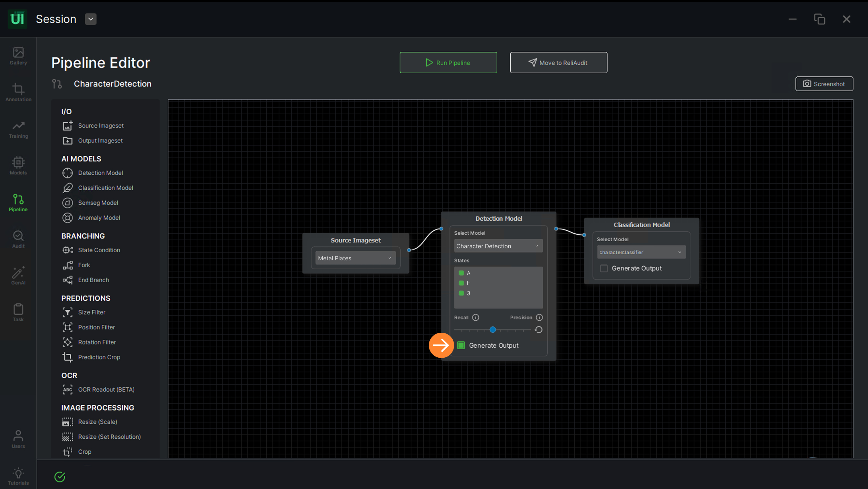This screenshot has width=868, height=489.
Task: Open the Metal Plates imageset dropdown
Action: coord(355,258)
